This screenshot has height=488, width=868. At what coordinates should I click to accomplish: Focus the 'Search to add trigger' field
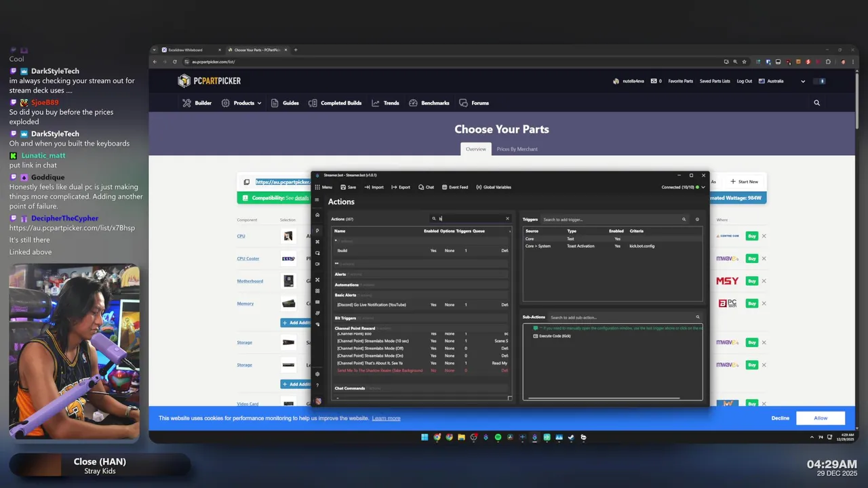point(612,220)
